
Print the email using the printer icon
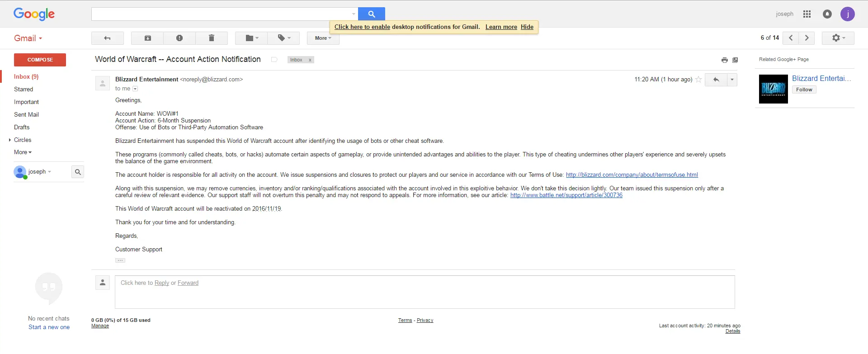pos(725,60)
